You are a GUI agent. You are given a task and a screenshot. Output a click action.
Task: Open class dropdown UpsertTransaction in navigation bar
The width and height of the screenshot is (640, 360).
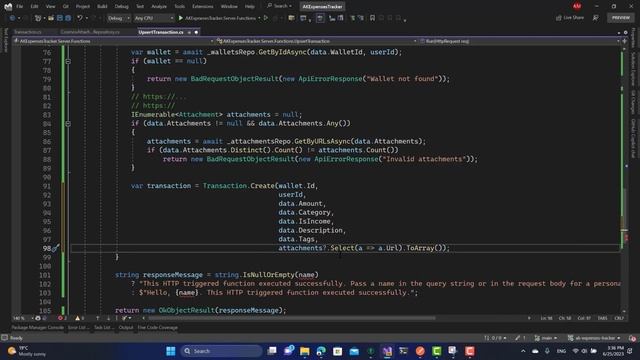coord(317,41)
